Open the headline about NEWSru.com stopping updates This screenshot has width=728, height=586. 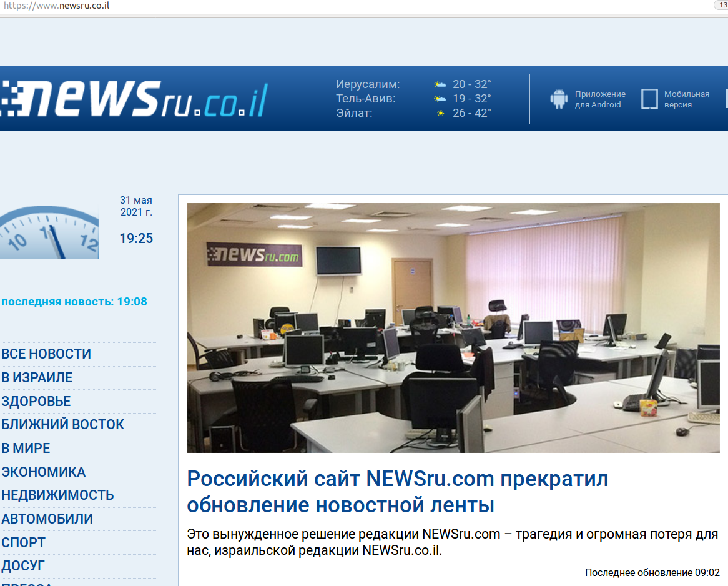pyautogui.click(x=397, y=492)
